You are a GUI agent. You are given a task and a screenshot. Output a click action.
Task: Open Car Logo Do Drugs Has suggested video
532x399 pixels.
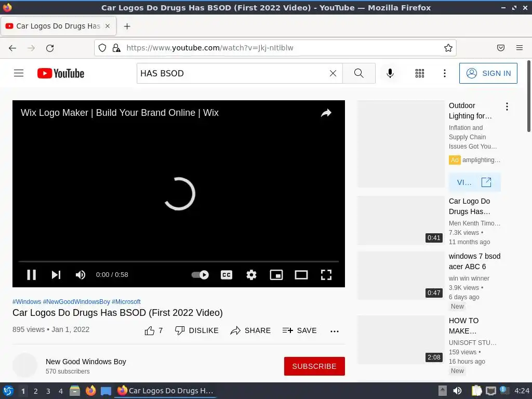[469, 206]
